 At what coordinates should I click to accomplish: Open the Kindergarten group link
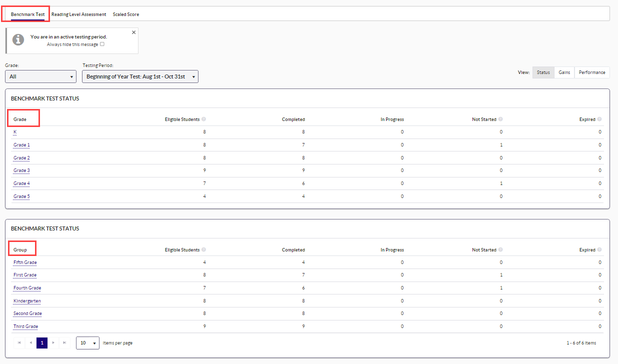tap(27, 301)
